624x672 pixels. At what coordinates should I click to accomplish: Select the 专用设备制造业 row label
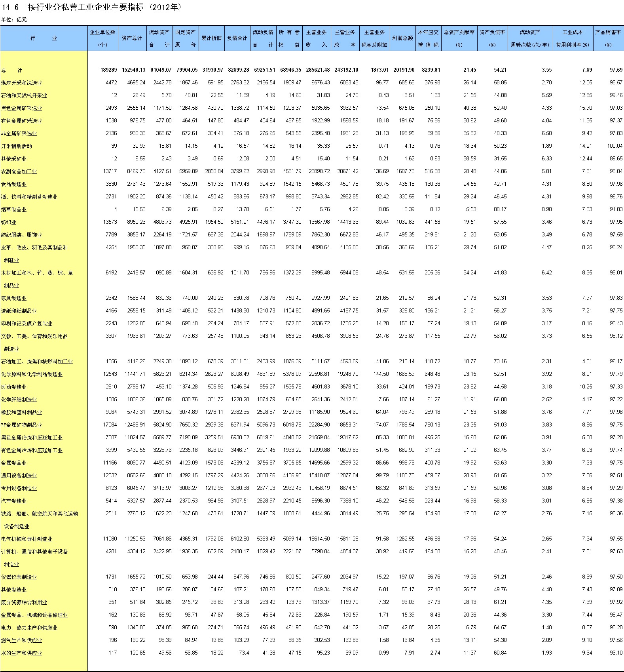click(19, 488)
